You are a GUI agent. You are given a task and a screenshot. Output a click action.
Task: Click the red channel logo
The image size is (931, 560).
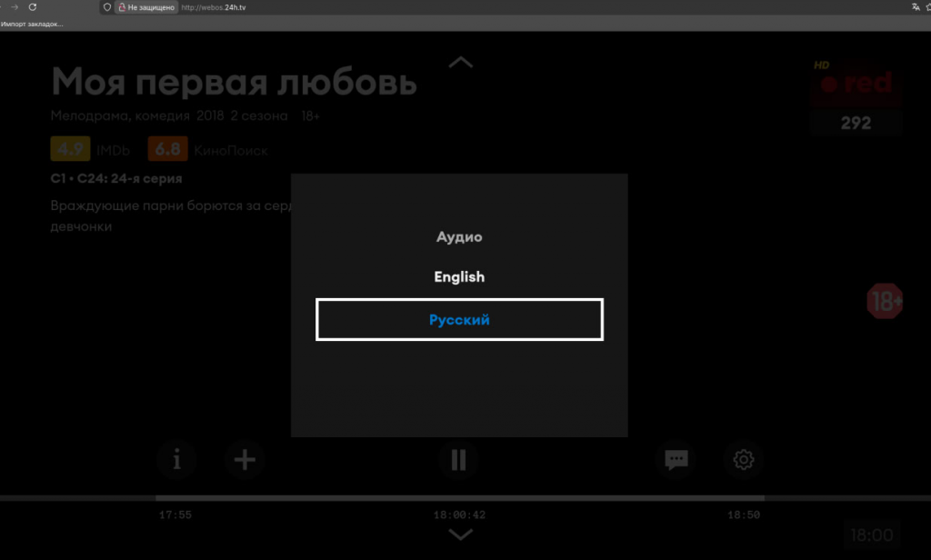856,83
